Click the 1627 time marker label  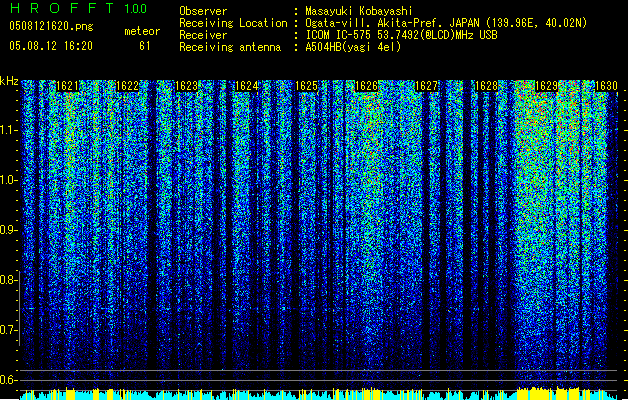[x=426, y=86]
